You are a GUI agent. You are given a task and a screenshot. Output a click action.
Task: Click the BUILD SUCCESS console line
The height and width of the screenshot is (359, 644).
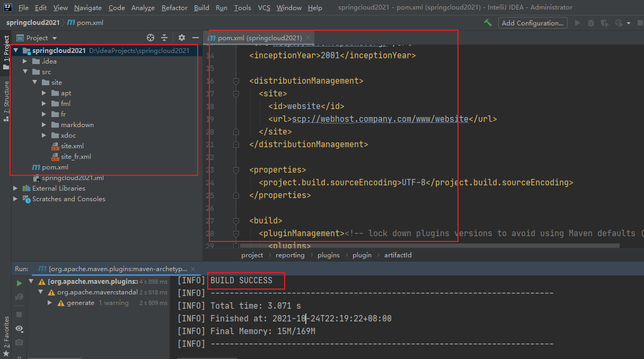pos(241,281)
